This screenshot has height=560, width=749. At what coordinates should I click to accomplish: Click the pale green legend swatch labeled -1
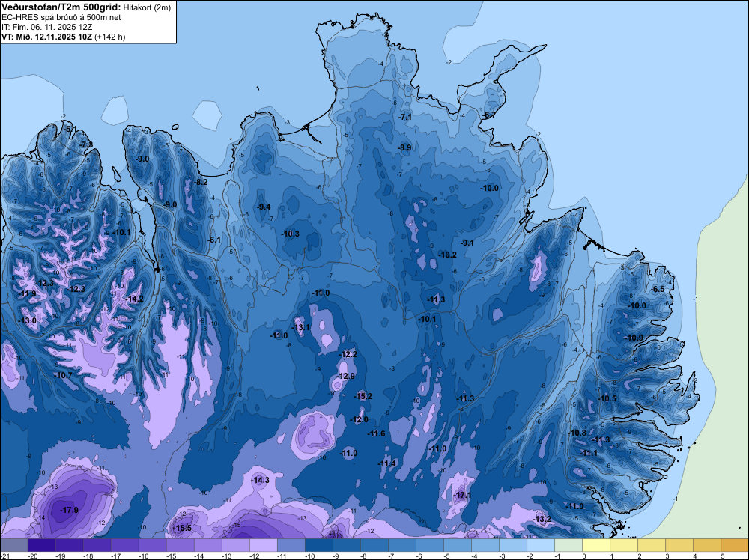click(x=568, y=545)
